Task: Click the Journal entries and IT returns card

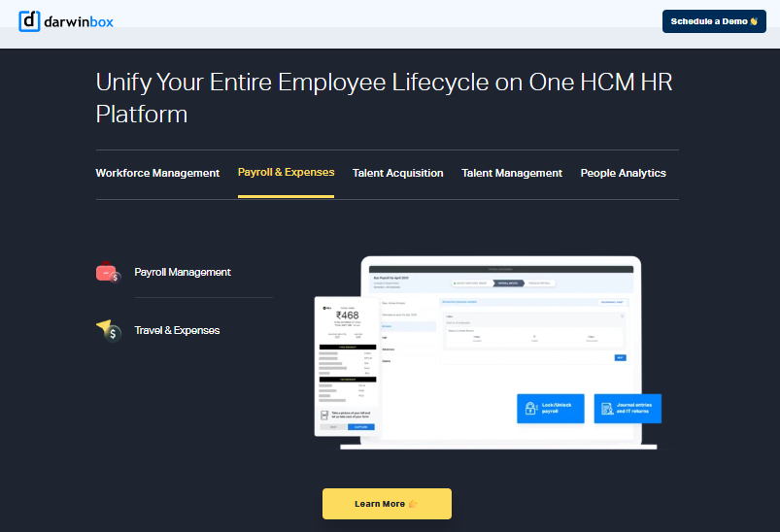Action: [627, 409]
